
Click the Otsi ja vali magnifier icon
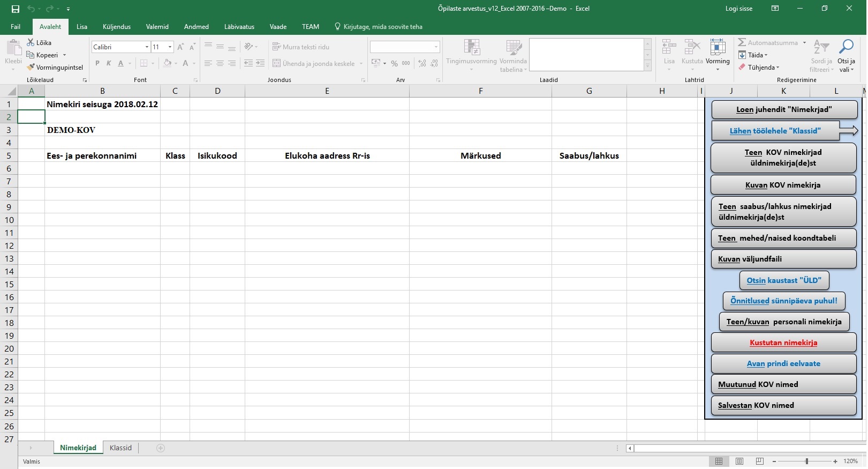click(x=846, y=47)
